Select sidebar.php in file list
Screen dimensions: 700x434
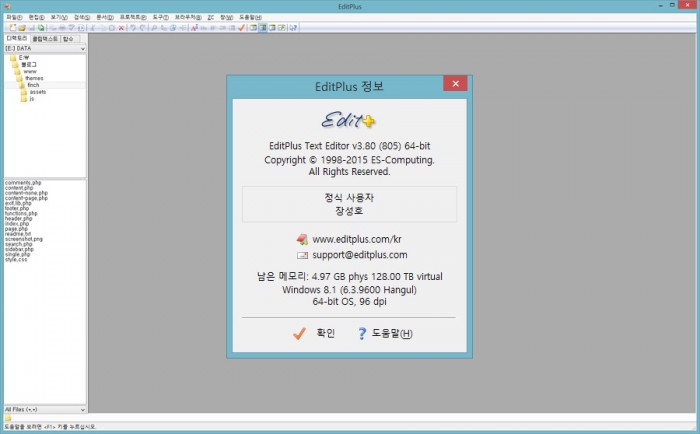point(19,249)
